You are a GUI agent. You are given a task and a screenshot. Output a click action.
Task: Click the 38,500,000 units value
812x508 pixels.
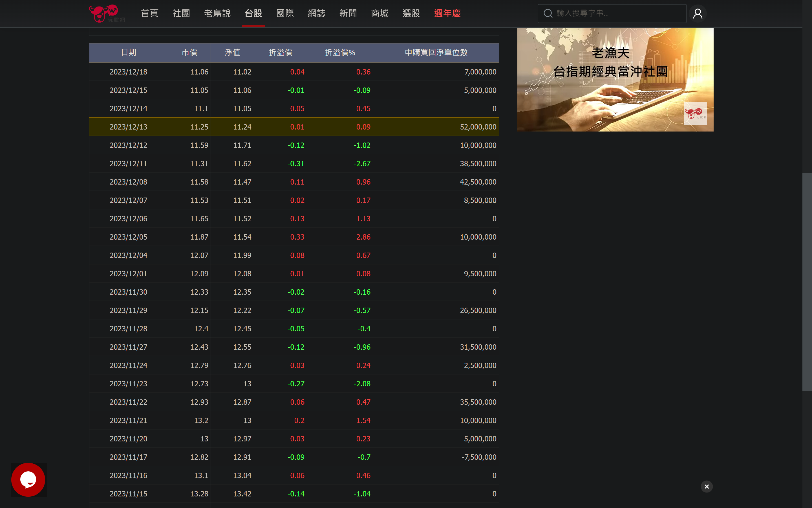478,164
